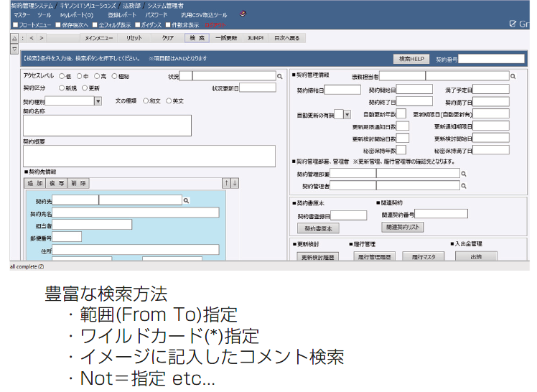Viewport: 537px width, 392px height.
Task: Choose 新規 for 契約区分
Action: click(62, 88)
